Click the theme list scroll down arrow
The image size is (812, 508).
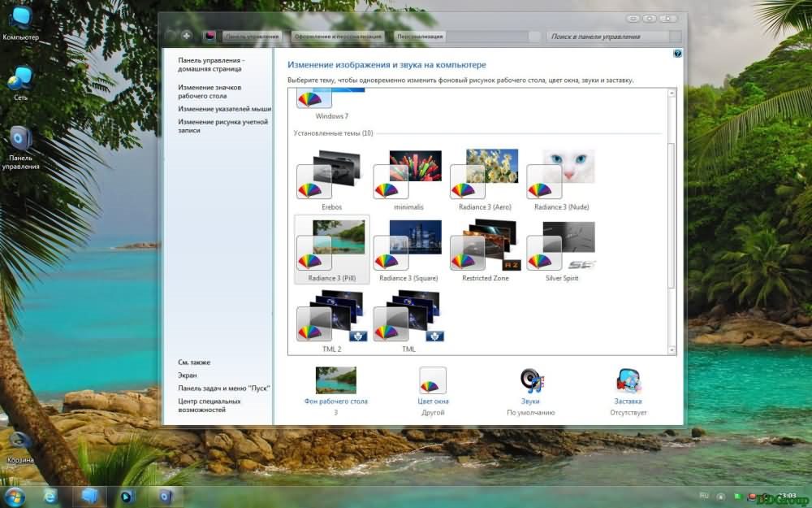click(x=672, y=350)
